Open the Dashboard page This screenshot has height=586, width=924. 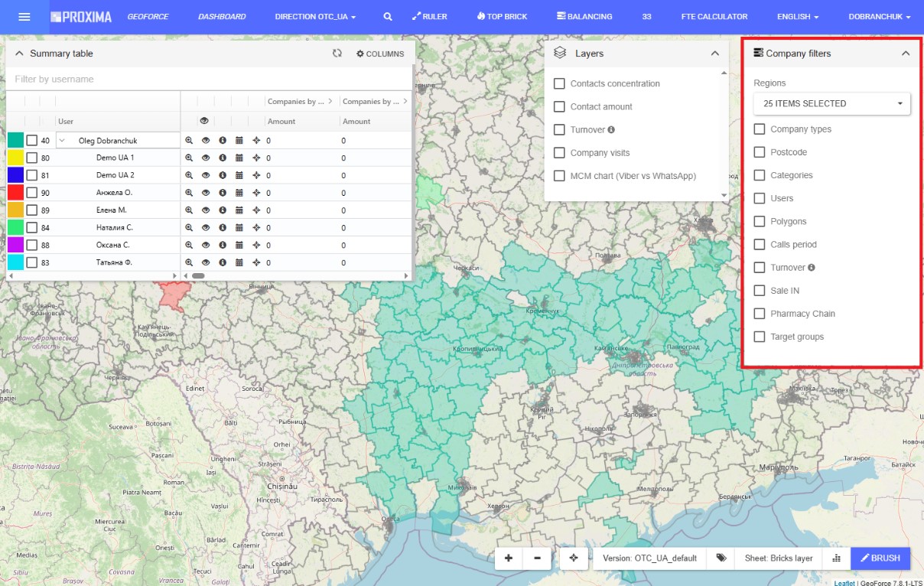pyautogui.click(x=222, y=16)
